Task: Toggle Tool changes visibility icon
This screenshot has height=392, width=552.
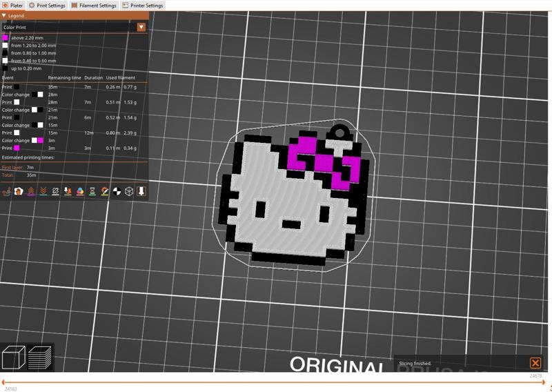Action: point(68,192)
